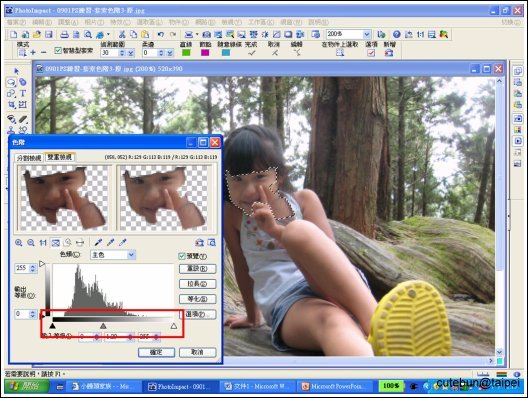Pick the gray point eyedropper
Image resolution: width=528 pixels, height=398 pixels.
110,242
